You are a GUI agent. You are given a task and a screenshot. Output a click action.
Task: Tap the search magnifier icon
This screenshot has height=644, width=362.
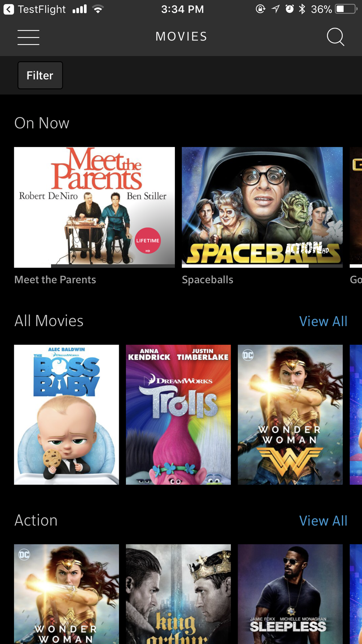pos(335,37)
